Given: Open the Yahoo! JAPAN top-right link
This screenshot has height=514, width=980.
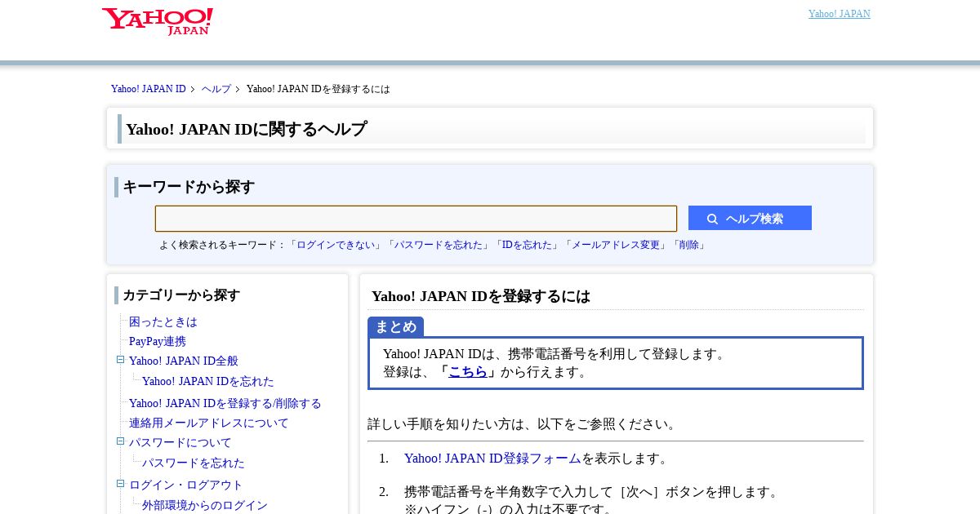Looking at the screenshot, I should point(839,14).
